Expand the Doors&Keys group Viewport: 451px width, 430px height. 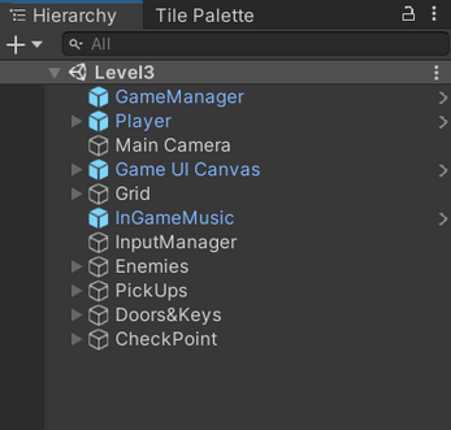tap(77, 315)
